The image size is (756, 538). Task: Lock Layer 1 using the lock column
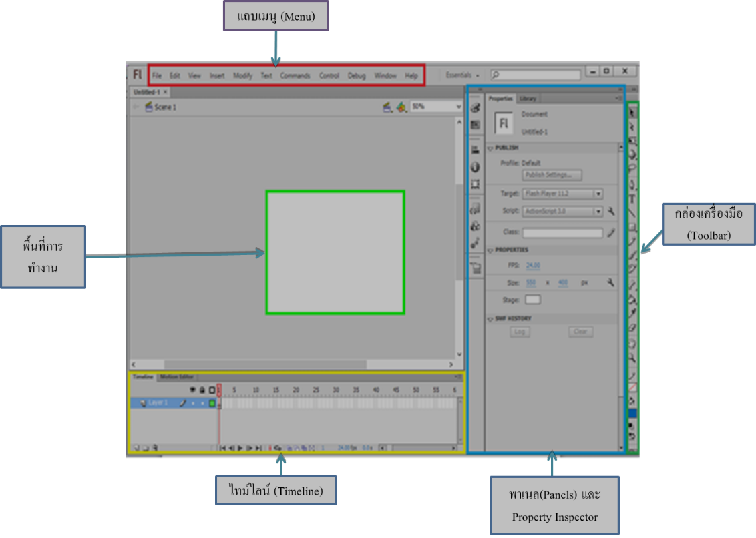point(202,402)
